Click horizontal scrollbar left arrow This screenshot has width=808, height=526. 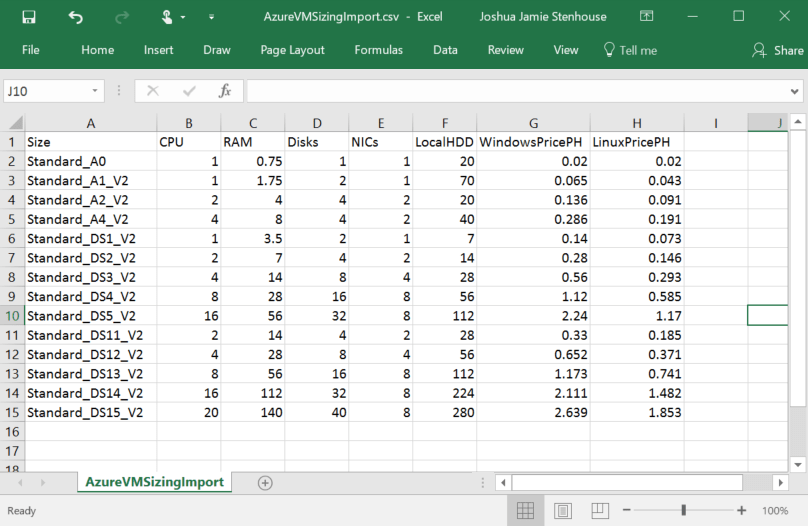click(x=503, y=483)
